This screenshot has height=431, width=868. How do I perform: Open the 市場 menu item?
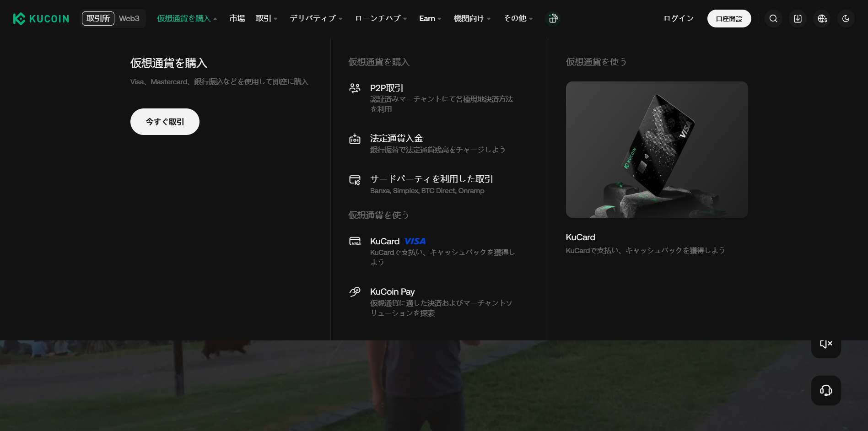(x=237, y=18)
